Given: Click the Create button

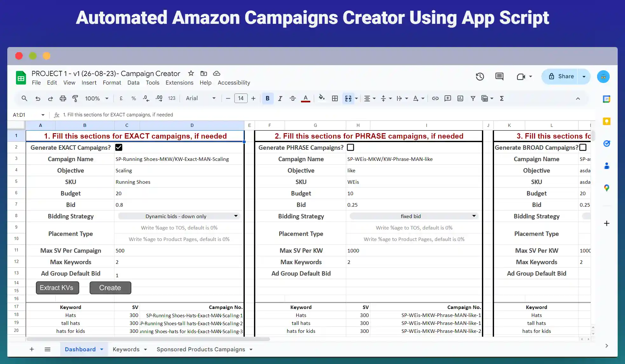Looking at the screenshot, I should coord(110,288).
